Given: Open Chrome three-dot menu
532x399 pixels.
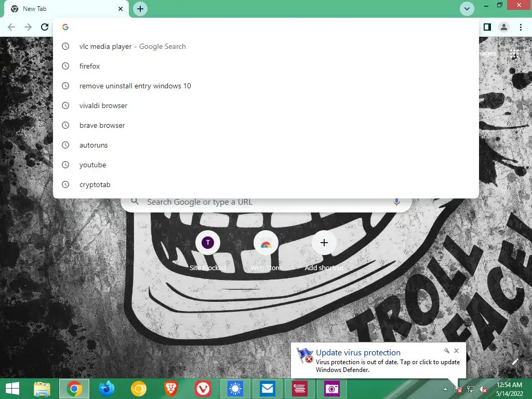Looking at the screenshot, I should [x=521, y=27].
